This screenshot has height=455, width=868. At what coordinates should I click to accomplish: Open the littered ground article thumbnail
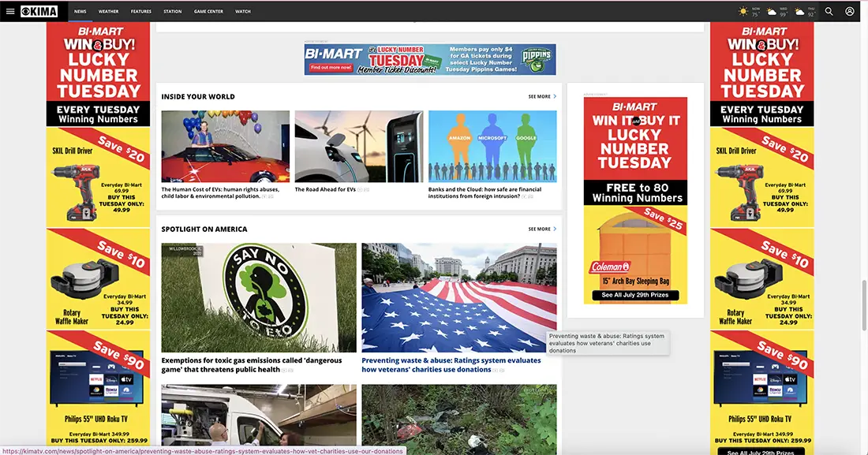coord(459,420)
